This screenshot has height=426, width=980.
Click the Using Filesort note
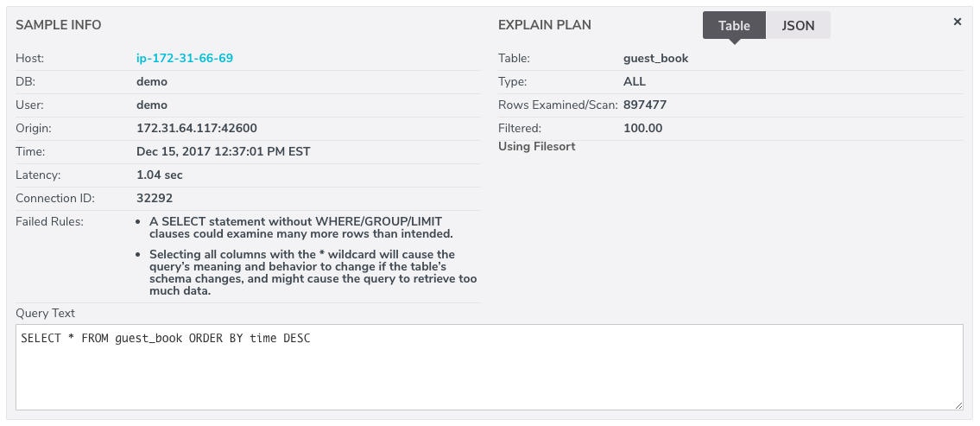tap(537, 146)
